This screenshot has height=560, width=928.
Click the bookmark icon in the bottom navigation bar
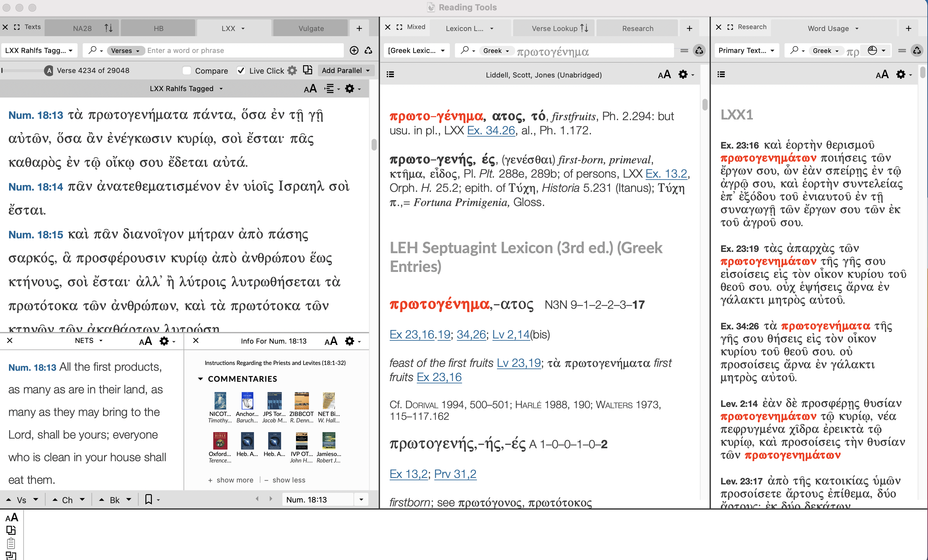(x=149, y=499)
